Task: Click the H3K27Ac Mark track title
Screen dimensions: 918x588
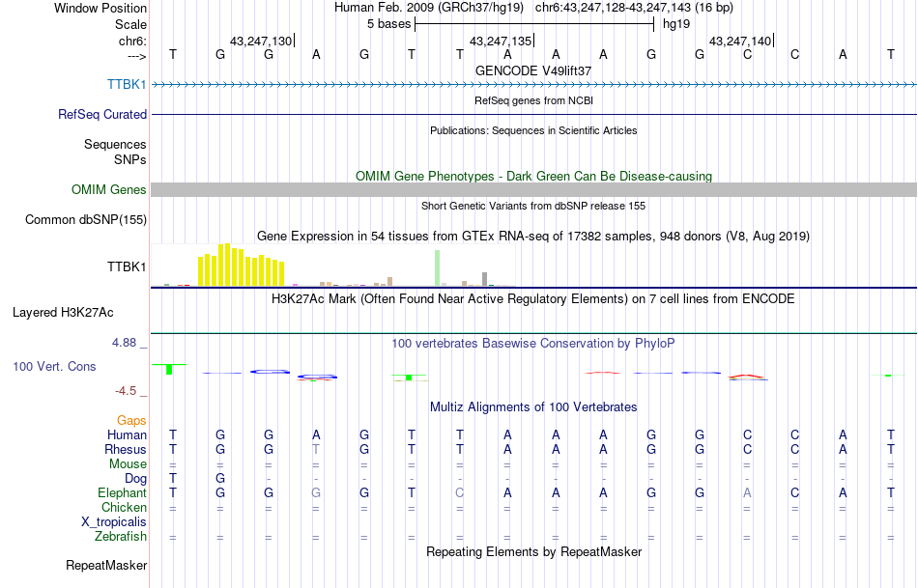Action: click(533, 299)
